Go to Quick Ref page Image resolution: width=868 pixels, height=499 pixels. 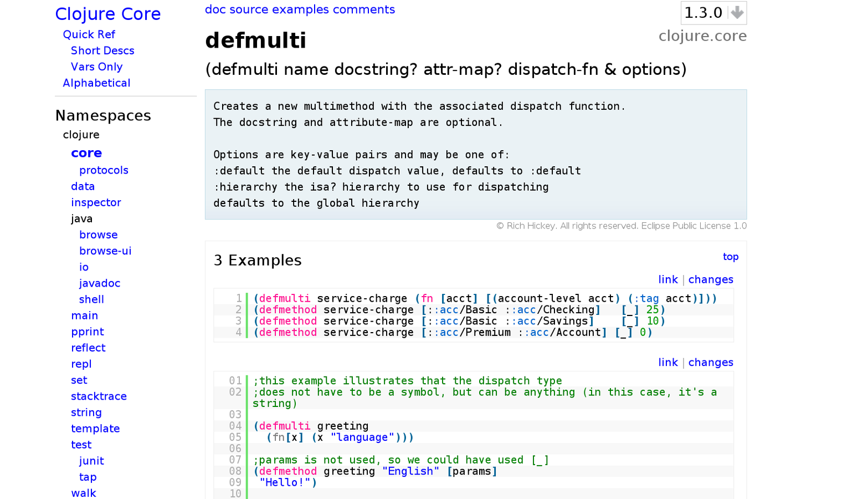coord(89,34)
